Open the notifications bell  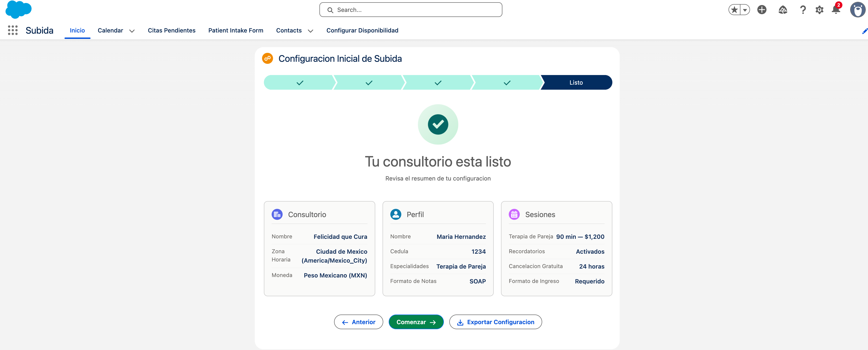(836, 9)
